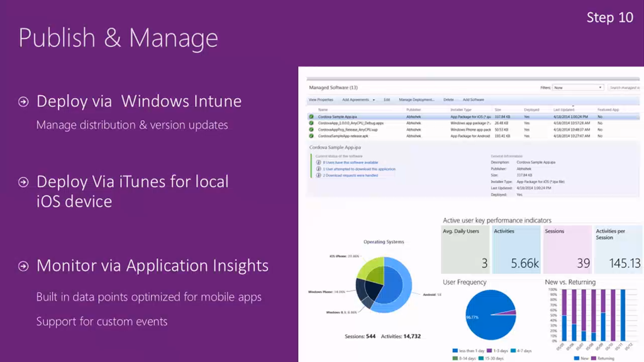Click the 'New' legend swatch under New vs. Returning
Viewport: 644px width, 362px height.
577,358
